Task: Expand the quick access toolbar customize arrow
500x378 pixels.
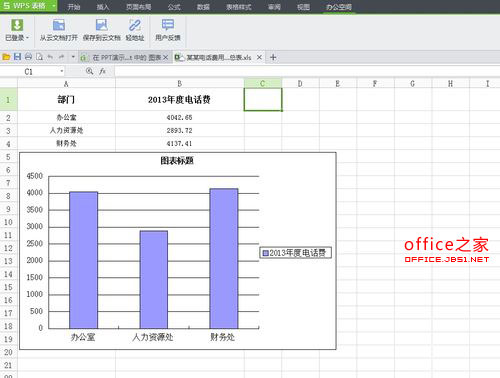Action: [x=73, y=57]
